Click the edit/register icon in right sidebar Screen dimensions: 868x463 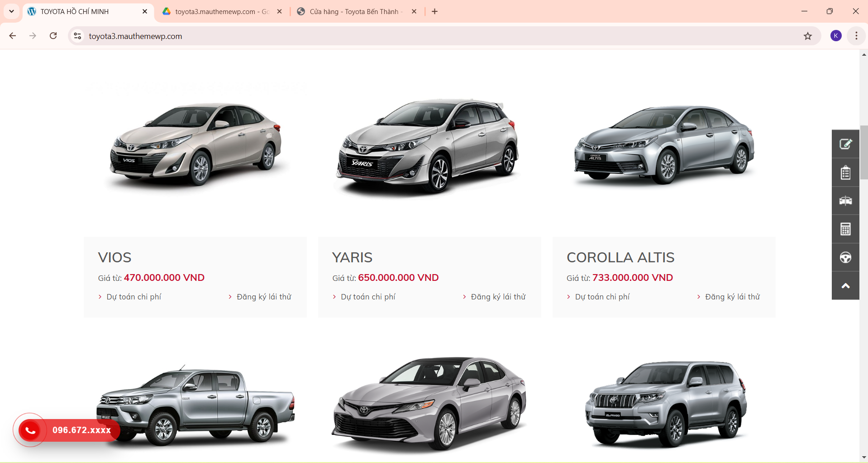point(845,144)
